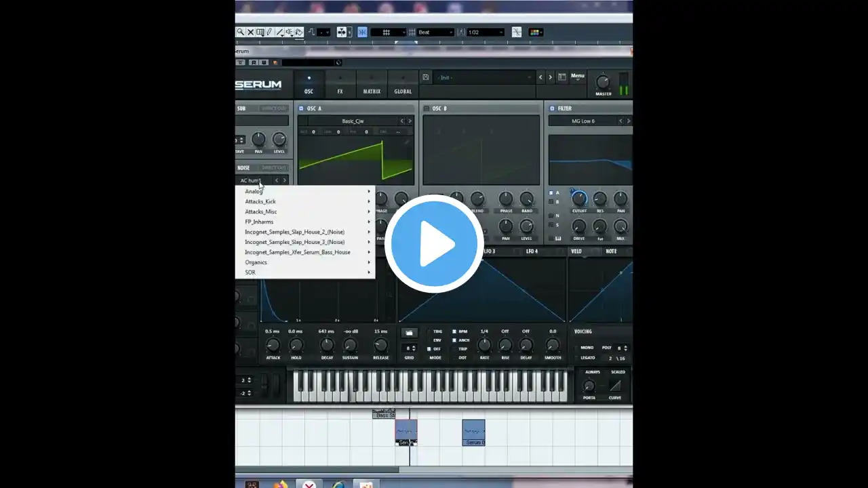Screen dimensions: 868x488
Task: Go to next wavetable after Basic_Cjw
Action: point(410,121)
